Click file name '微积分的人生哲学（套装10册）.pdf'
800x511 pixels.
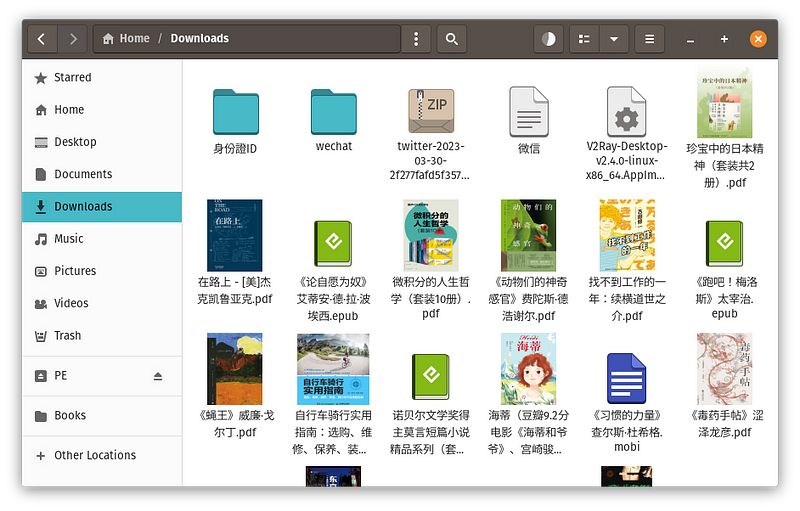(x=431, y=298)
